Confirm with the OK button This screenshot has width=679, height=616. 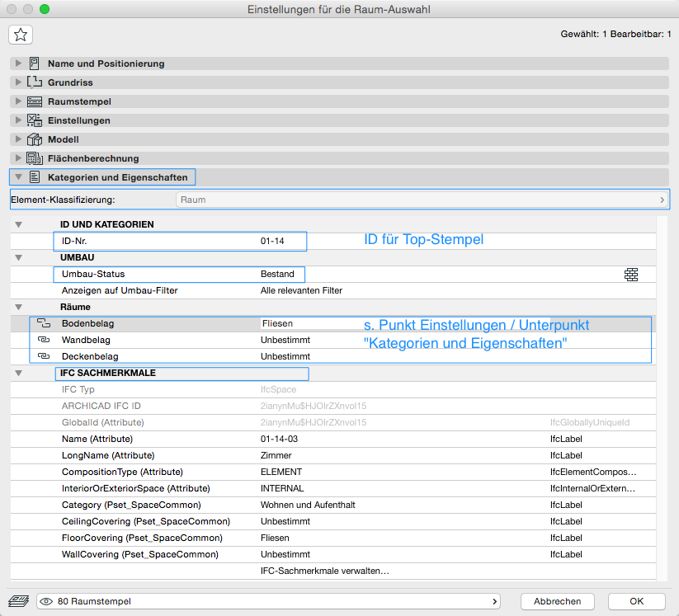point(636,602)
